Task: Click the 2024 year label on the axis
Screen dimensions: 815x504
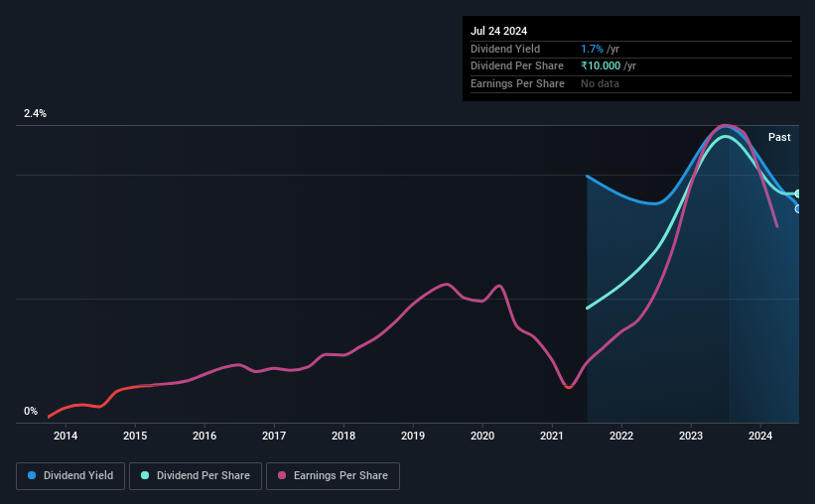Action: 760,436
